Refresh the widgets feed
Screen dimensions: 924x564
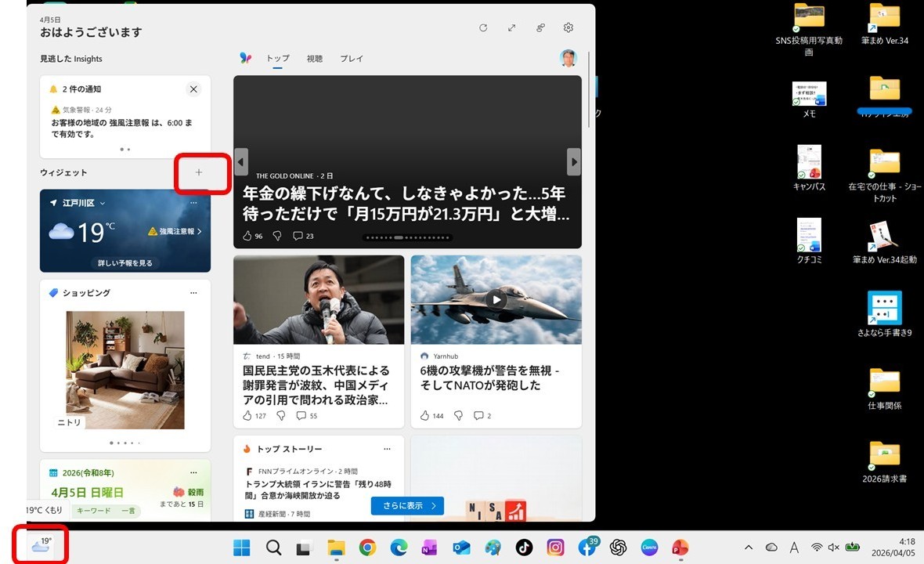point(483,28)
